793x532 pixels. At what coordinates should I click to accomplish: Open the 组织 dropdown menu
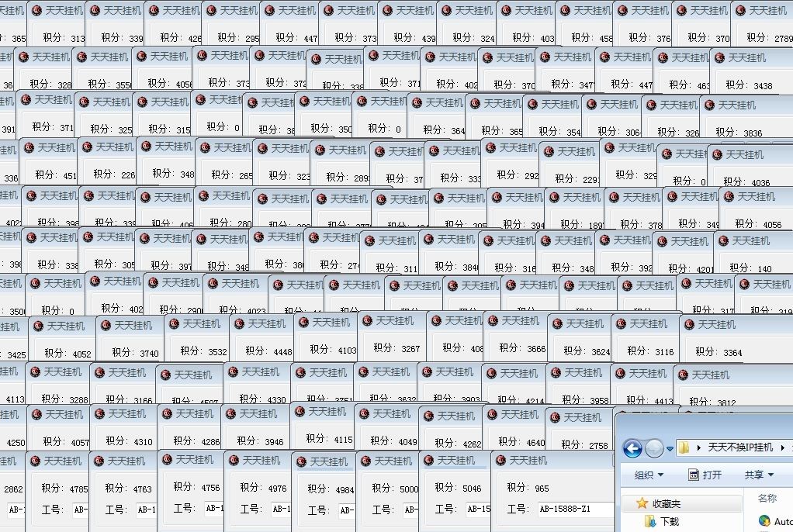coord(649,475)
